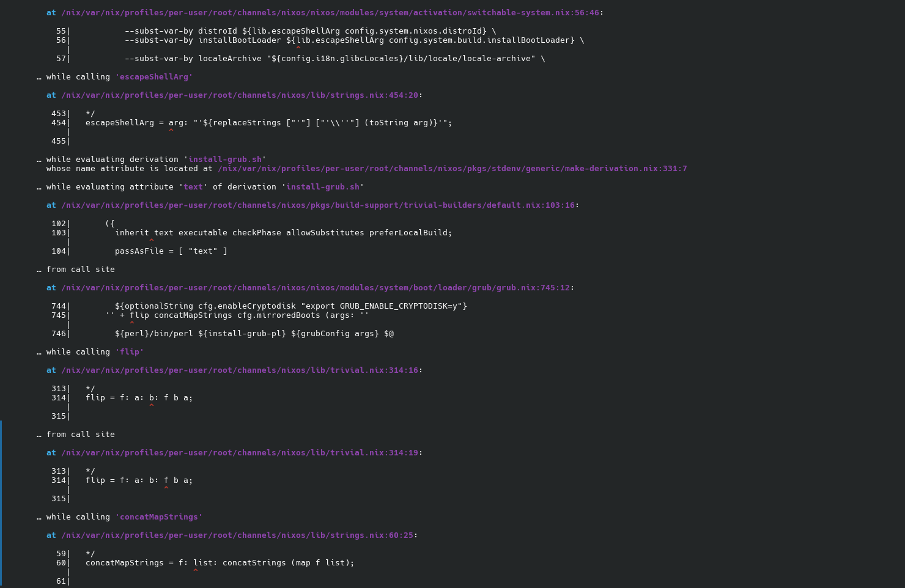
Task: Click the grub/grub.nix:745:12 file path
Action: tap(316, 287)
